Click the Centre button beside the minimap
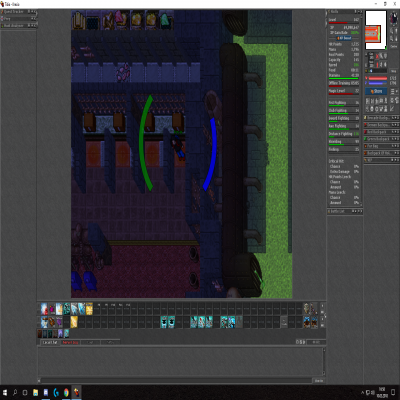 point(394,47)
